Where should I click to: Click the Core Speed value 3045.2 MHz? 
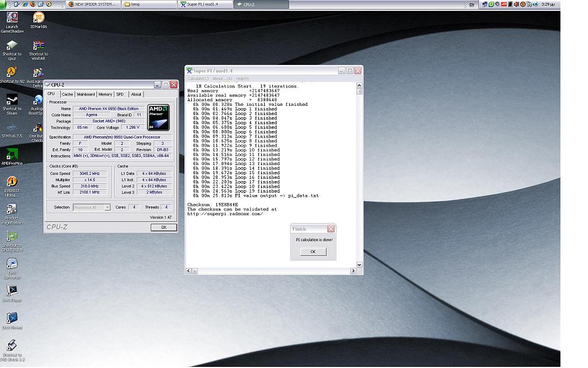89,174
